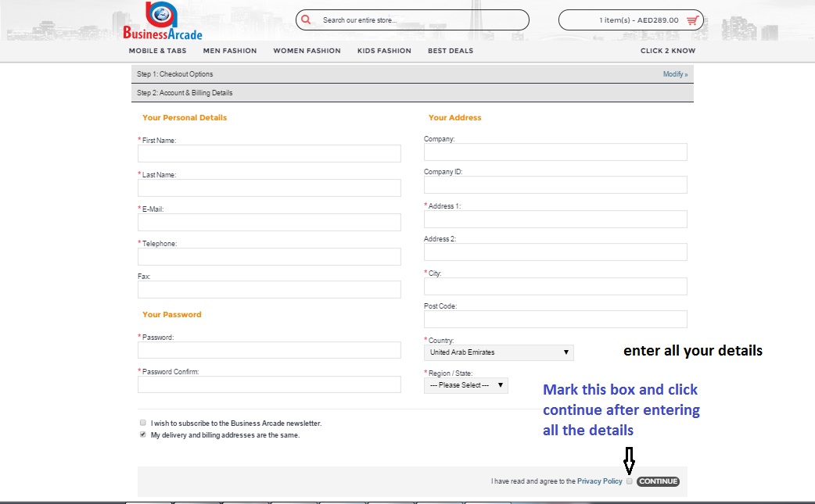The width and height of the screenshot is (815, 504).
Task: Open the Mobile & Tabs menu
Action: point(157,50)
